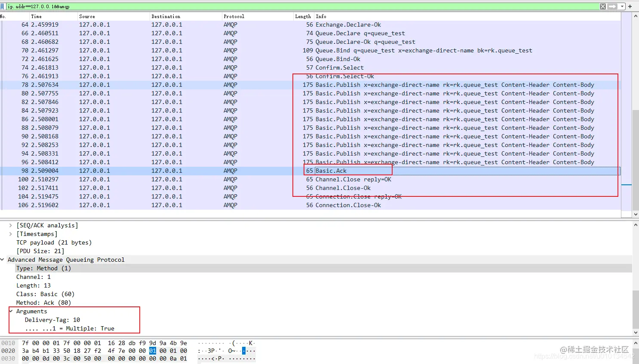Select the Length: 13 field

click(34, 285)
